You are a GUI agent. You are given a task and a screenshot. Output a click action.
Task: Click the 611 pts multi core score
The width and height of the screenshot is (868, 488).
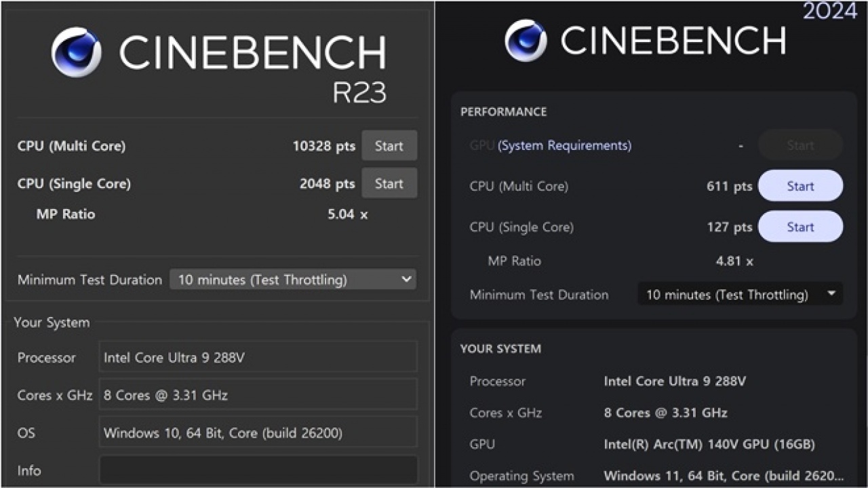pos(729,186)
